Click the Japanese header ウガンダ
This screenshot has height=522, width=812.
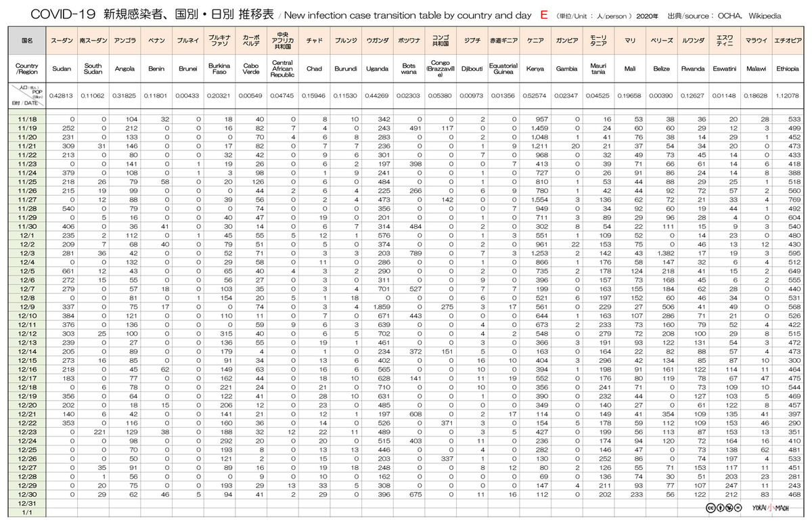pyautogui.click(x=377, y=41)
